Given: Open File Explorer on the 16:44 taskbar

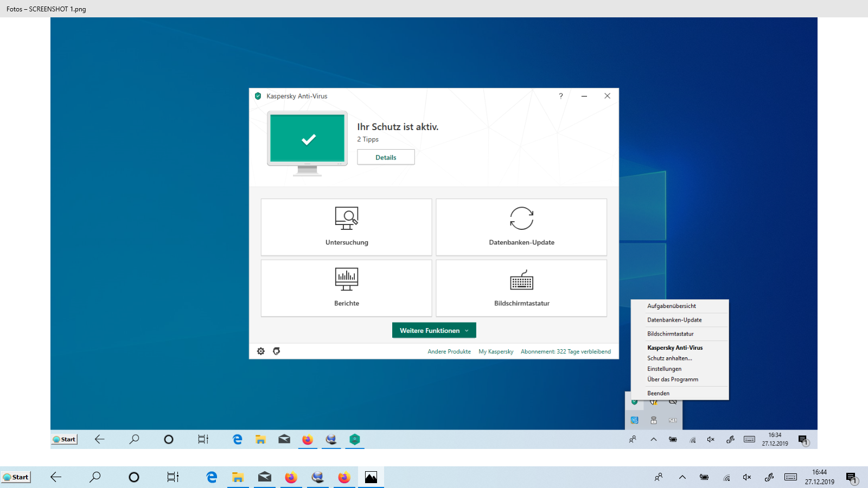Looking at the screenshot, I should pyautogui.click(x=238, y=477).
